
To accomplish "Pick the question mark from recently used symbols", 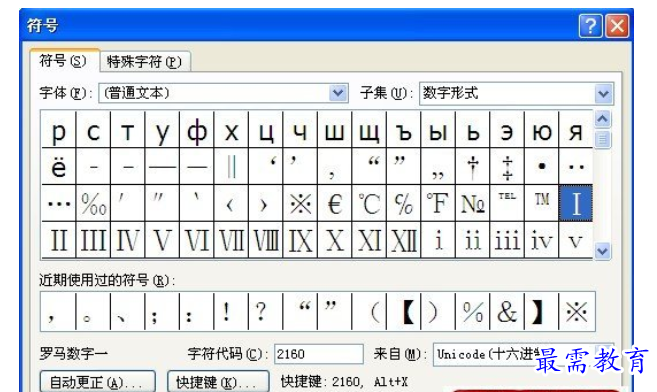I will pyautogui.click(x=266, y=312).
